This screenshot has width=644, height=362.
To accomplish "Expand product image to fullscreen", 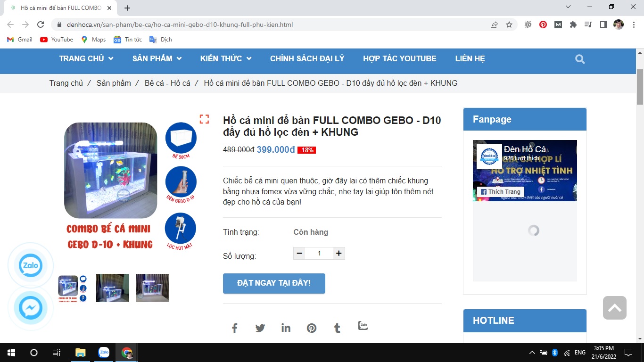I will pos(204,119).
